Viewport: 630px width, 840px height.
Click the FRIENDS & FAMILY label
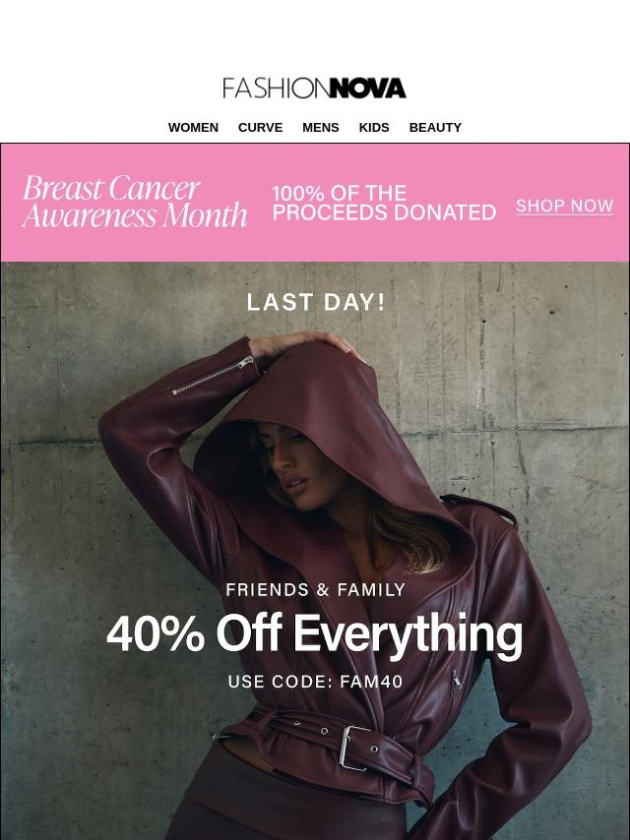tap(315, 590)
